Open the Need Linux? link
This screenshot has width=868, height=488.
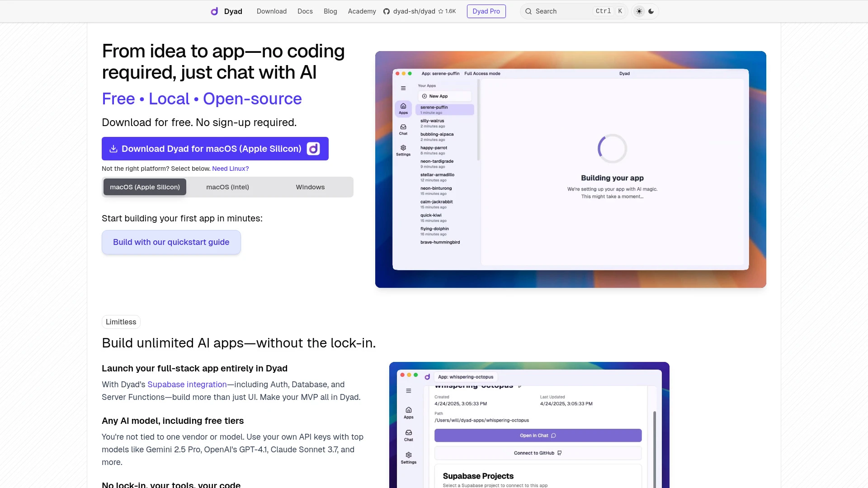coord(230,168)
